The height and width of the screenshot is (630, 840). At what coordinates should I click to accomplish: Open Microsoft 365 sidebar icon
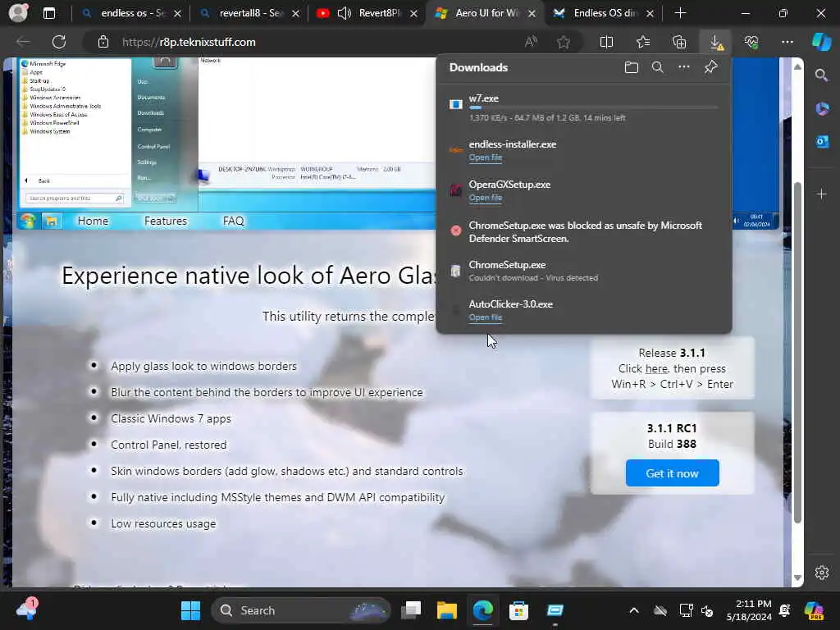pos(822,109)
